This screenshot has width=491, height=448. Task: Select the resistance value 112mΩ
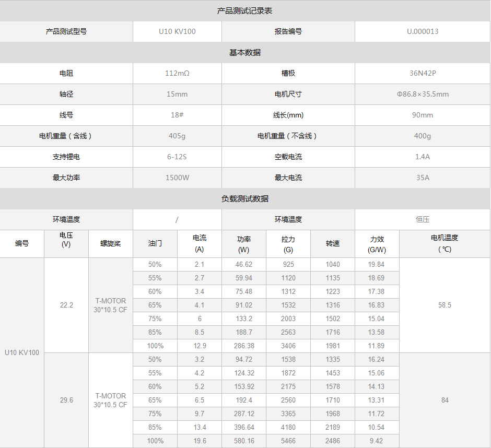177,73
